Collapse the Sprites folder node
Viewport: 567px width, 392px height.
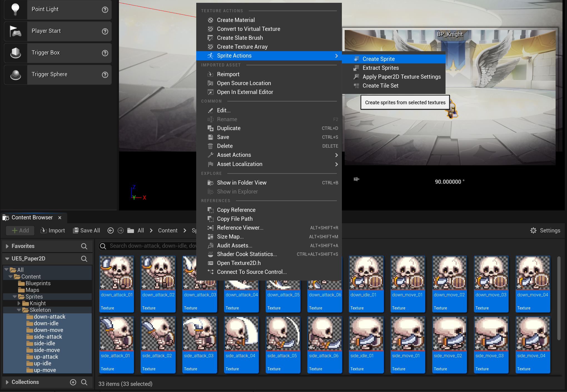point(15,296)
